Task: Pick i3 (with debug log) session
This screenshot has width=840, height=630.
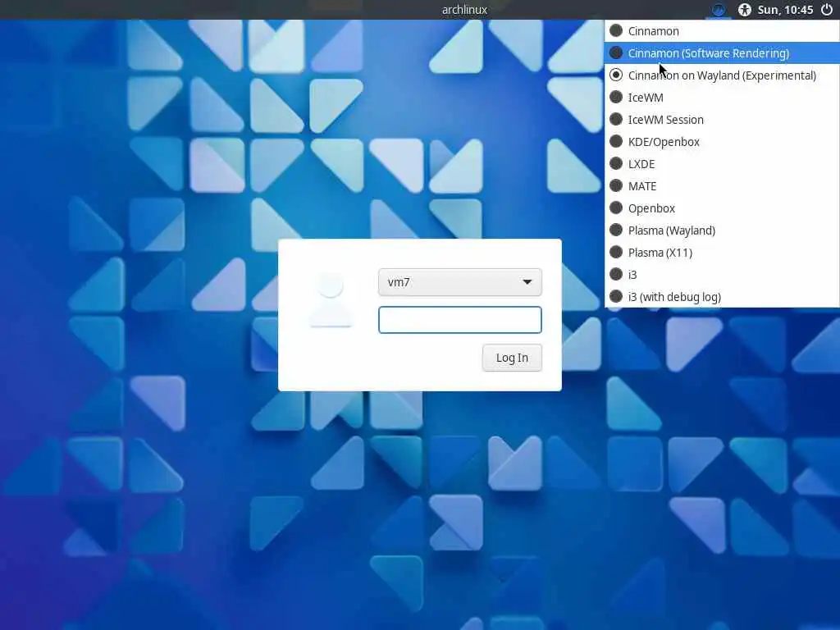Action: pyautogui.click(x=722, y=297)
